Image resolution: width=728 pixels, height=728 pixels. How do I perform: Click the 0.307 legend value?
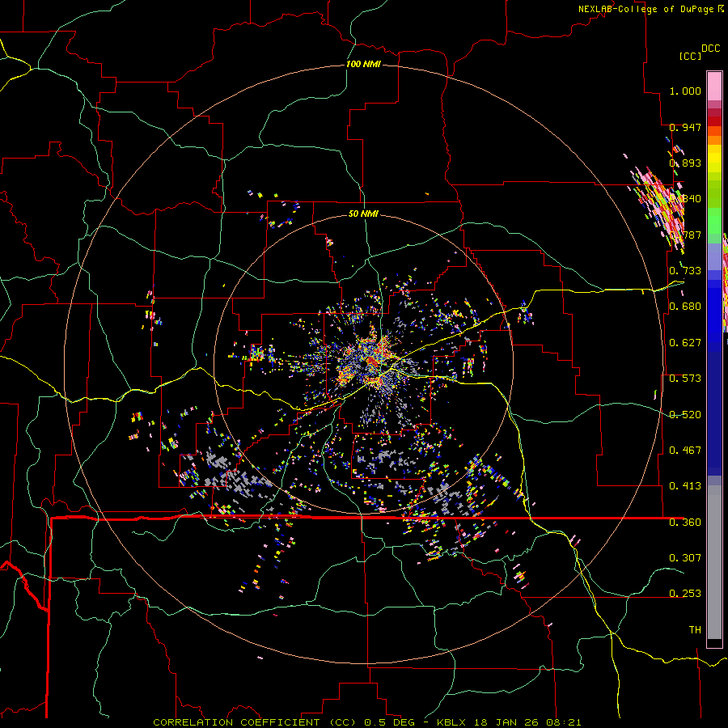coord(685,558)
